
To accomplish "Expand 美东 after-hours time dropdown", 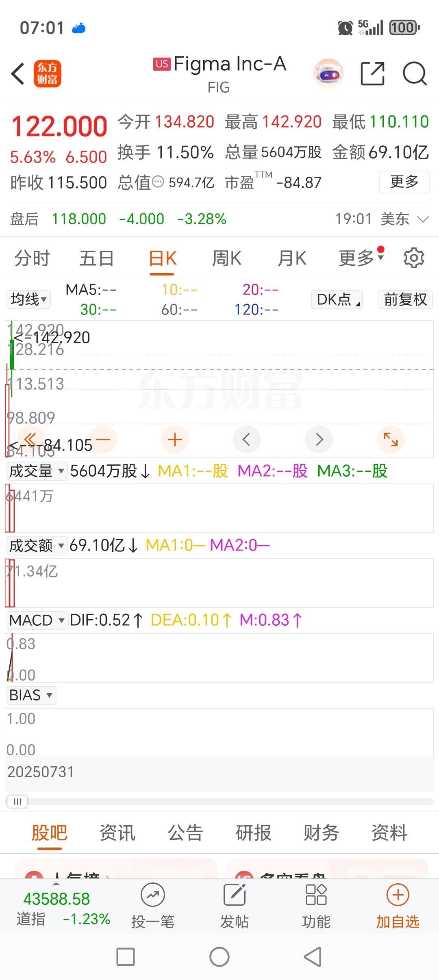I will tap(423, 219).
